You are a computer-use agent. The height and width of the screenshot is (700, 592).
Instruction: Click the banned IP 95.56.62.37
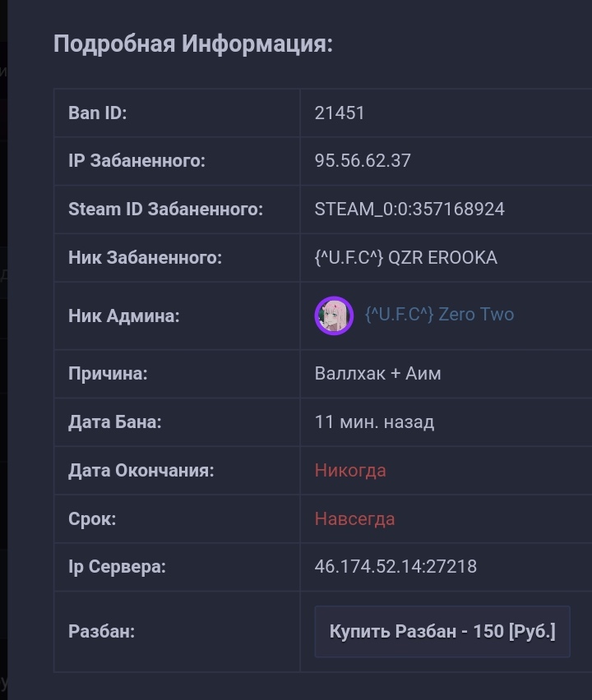363,161
